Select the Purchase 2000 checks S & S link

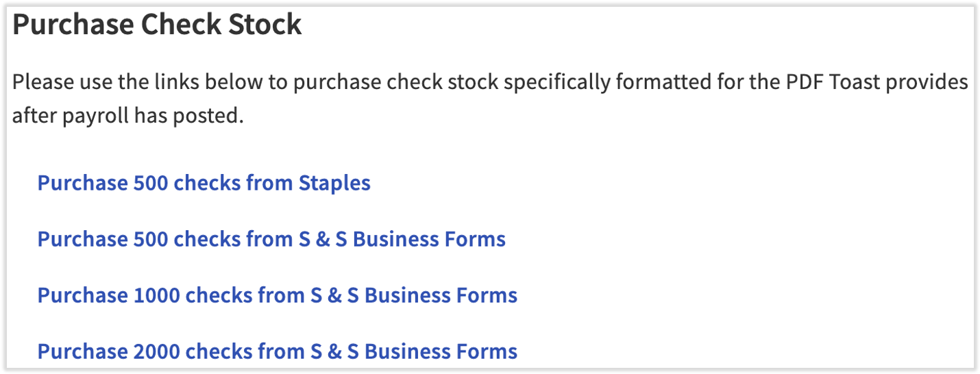(277, 351)
